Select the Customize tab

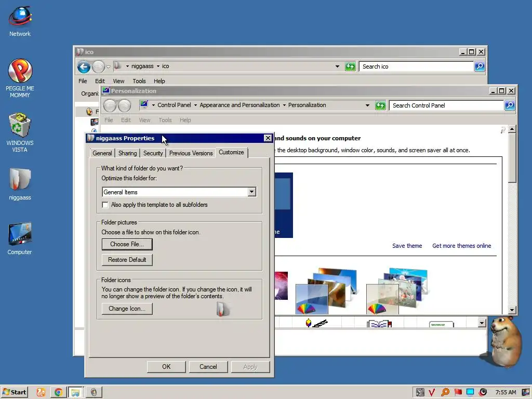coord(231,152)
